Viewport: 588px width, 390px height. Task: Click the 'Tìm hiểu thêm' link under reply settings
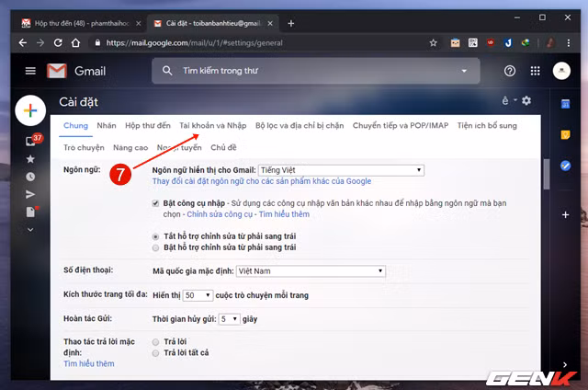[89, 363]
